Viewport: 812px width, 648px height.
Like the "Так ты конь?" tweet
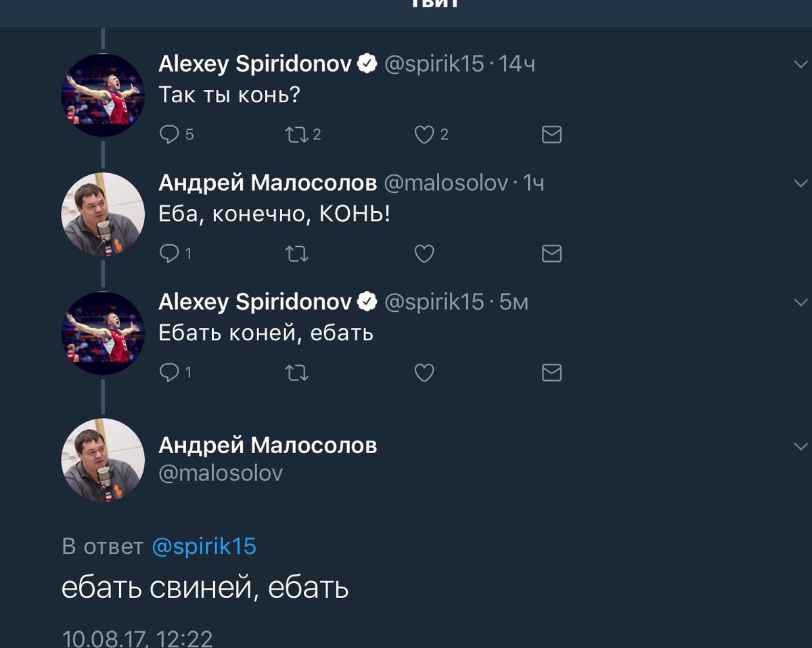tap(424, 135)
